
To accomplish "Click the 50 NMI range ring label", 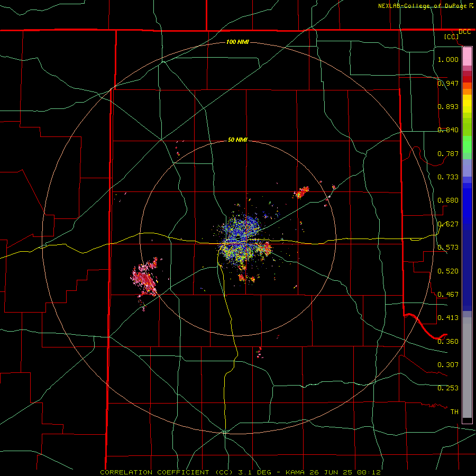I will pyautogui.click(x=237, y=140).
